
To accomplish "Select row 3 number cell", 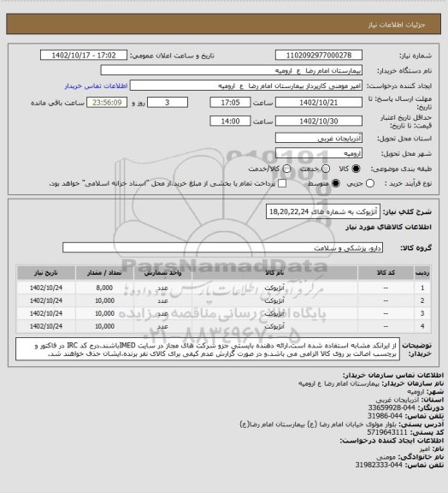I will (x=422, y=313).
